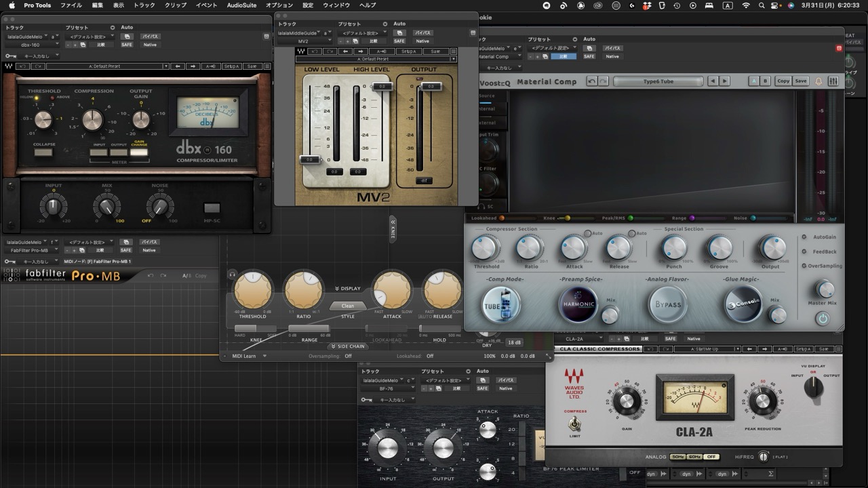Toggle Auto attack in Material Comp
Screen dimensions: 868x488
tap(587, 234)
